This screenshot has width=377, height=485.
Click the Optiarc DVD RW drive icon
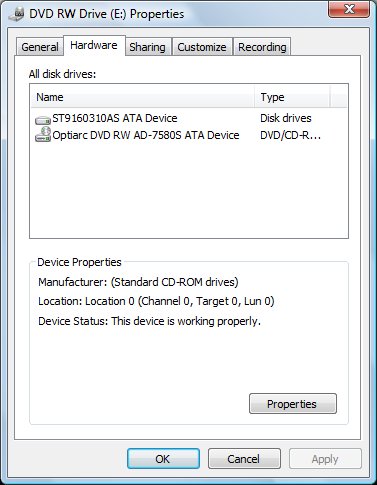(x=43, y=134)
